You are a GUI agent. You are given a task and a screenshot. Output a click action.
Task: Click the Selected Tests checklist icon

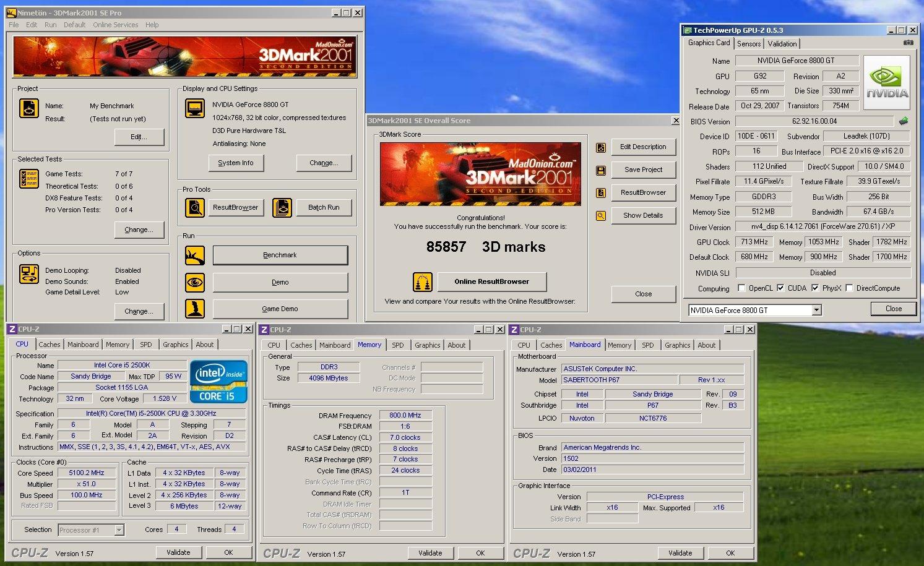click(x=29, y=179)
